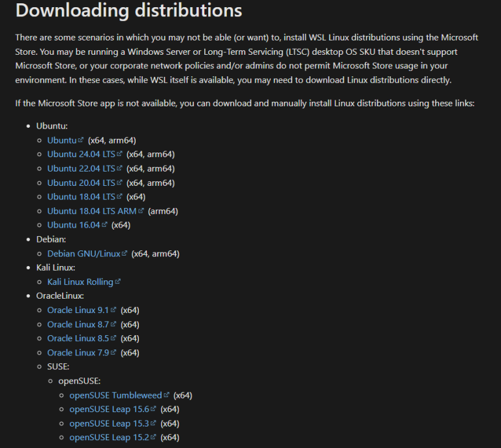Open the Ubuntu 16.04 link
The image size is (501, 448).
click(78, 225)
